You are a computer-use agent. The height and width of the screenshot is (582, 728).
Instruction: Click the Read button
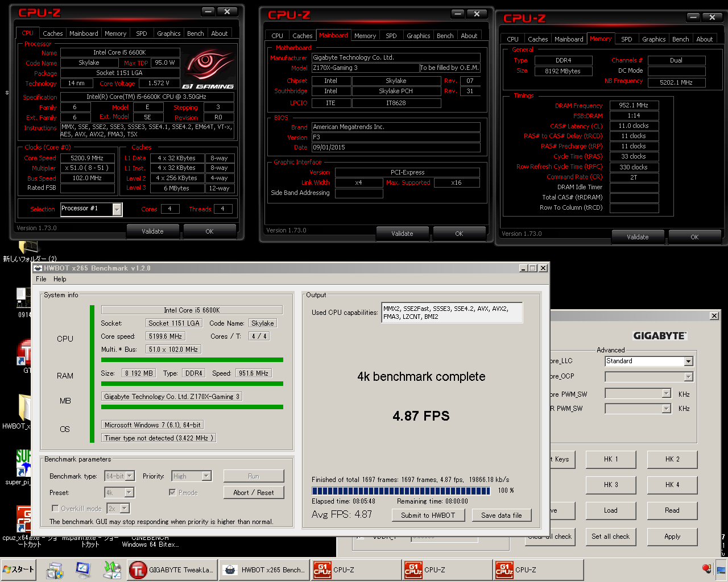(672, 510)
